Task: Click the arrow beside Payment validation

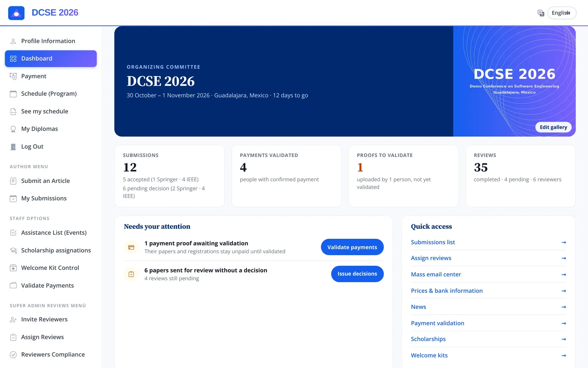Action: pyautogui.click(x=563, y=323)
